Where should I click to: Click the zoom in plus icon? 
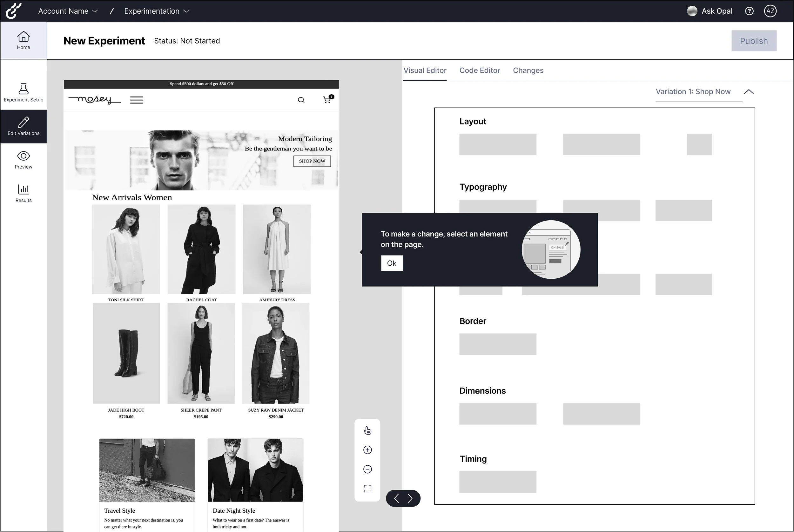click(x=367, y=450)
